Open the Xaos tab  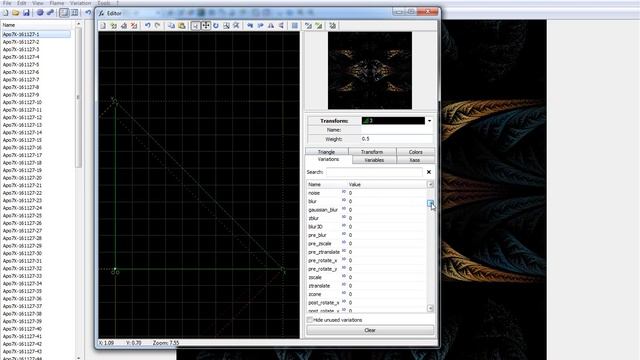[415, 160]
